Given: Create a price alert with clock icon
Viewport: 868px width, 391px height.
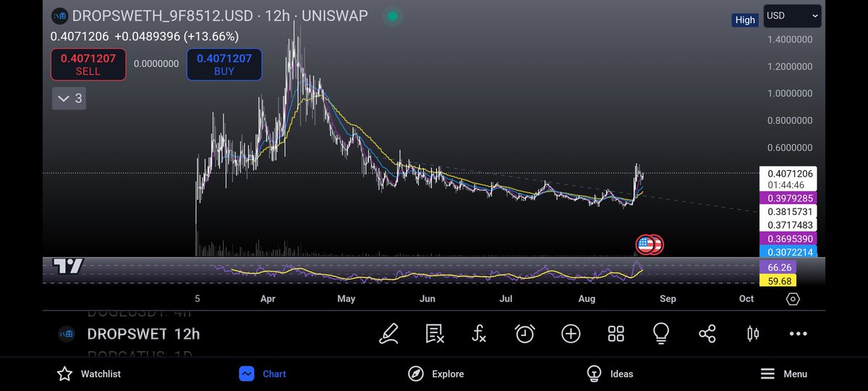Looking at the screenshot, I should (x=525, y=334).
